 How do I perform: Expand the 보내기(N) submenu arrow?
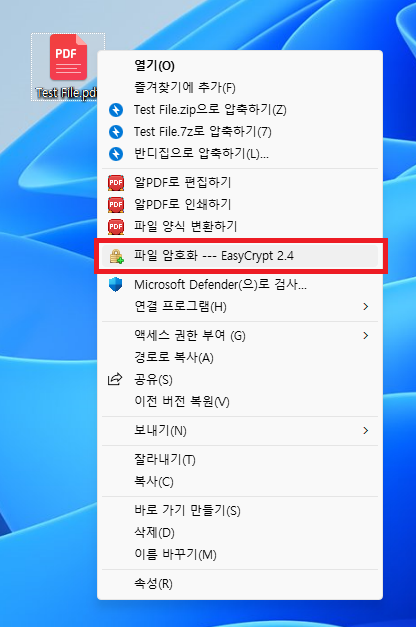point(365,431)
